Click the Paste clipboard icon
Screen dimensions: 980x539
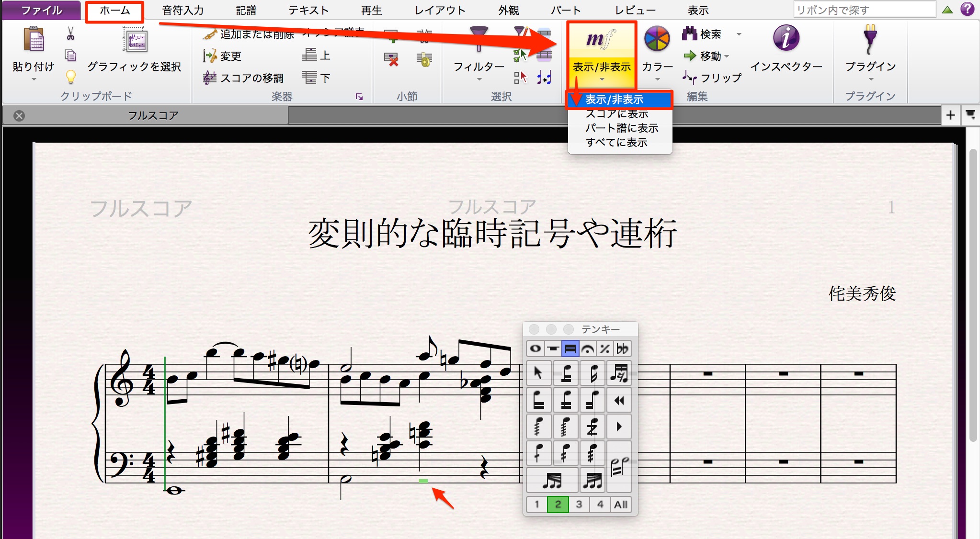34,39
